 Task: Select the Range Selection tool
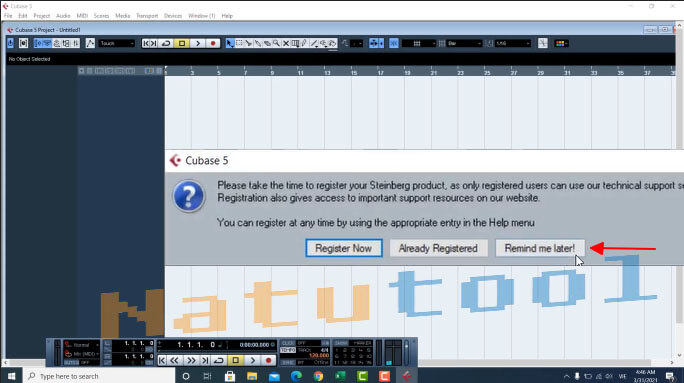coord(239,43)
